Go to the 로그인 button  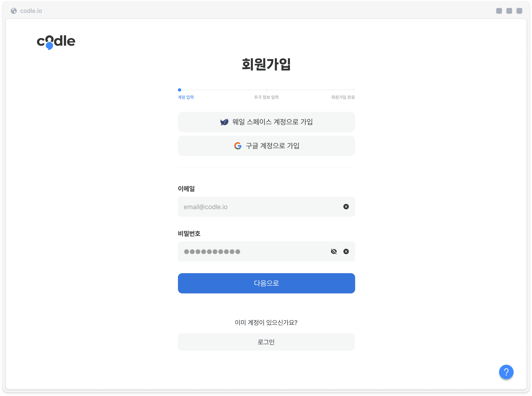point(266,342)
